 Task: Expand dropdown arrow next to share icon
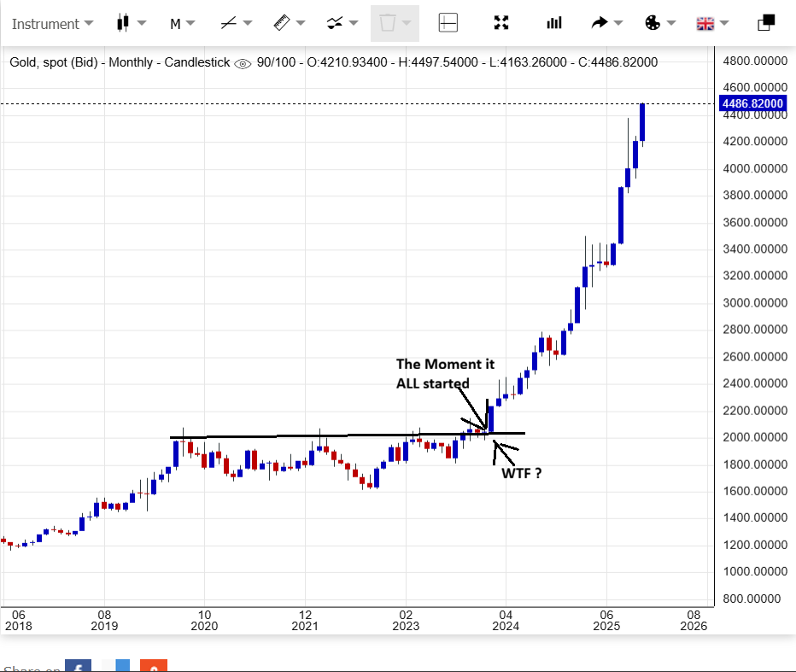[x=618, y=23]
